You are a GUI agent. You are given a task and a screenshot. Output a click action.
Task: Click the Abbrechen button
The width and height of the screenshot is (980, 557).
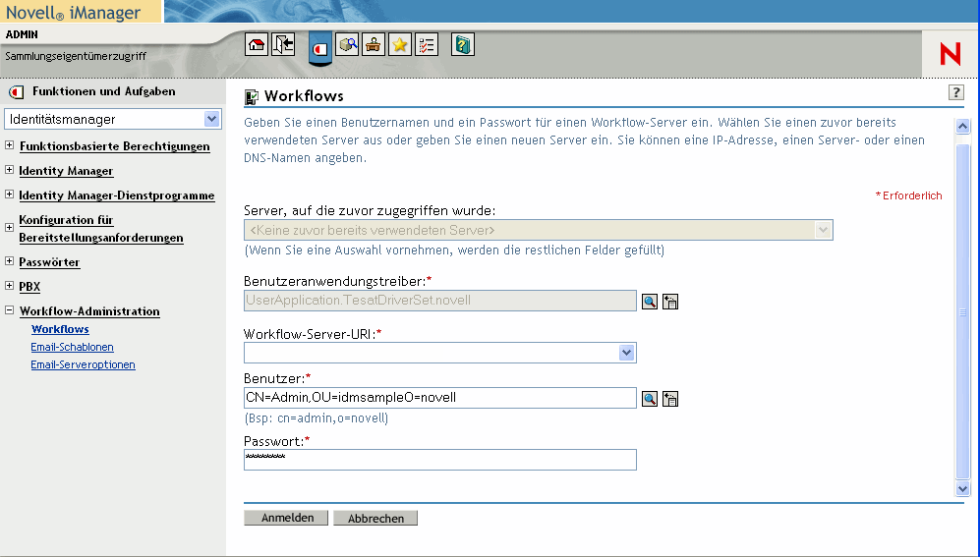click(x=375, y=519)
